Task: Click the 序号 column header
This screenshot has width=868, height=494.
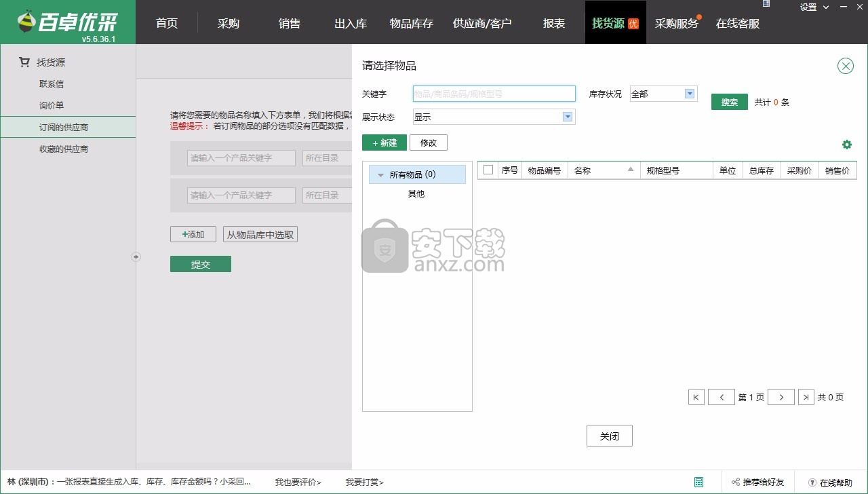Action: click(510, 170)
